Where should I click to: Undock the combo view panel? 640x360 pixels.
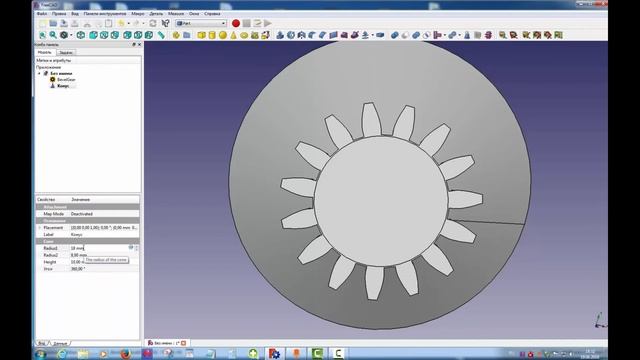pyautogui.click(x=133, y=44)
